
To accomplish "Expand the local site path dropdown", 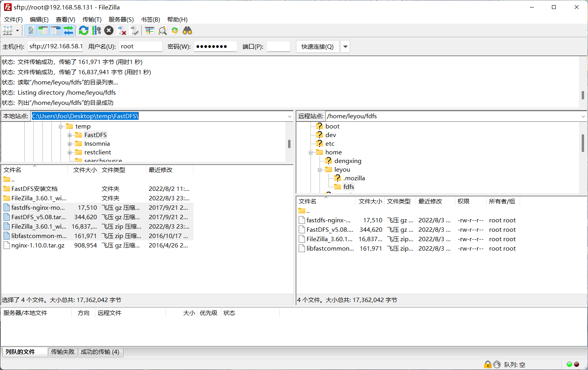I will point(290,116).
